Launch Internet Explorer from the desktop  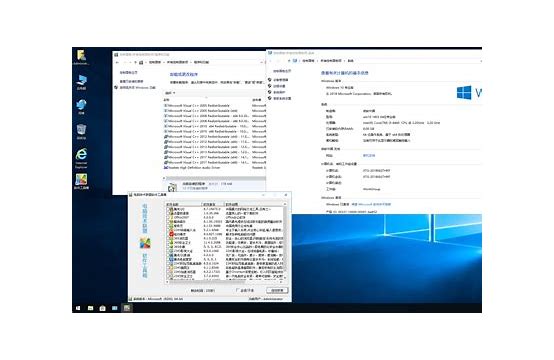coord(81,158)
